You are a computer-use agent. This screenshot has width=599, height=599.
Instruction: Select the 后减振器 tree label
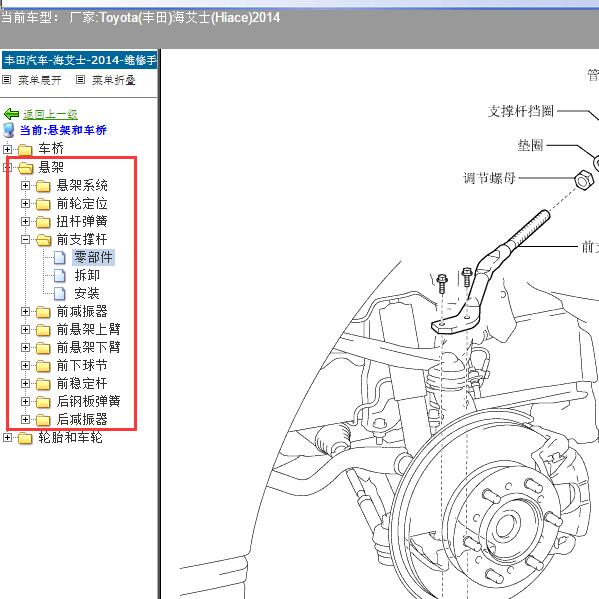click(x=82, y=419)
